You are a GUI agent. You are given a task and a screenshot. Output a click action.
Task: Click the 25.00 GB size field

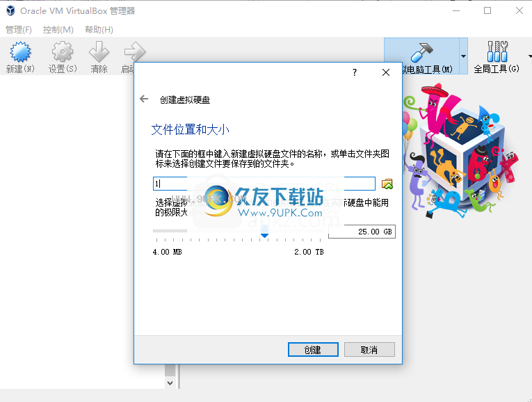[362, 232]
